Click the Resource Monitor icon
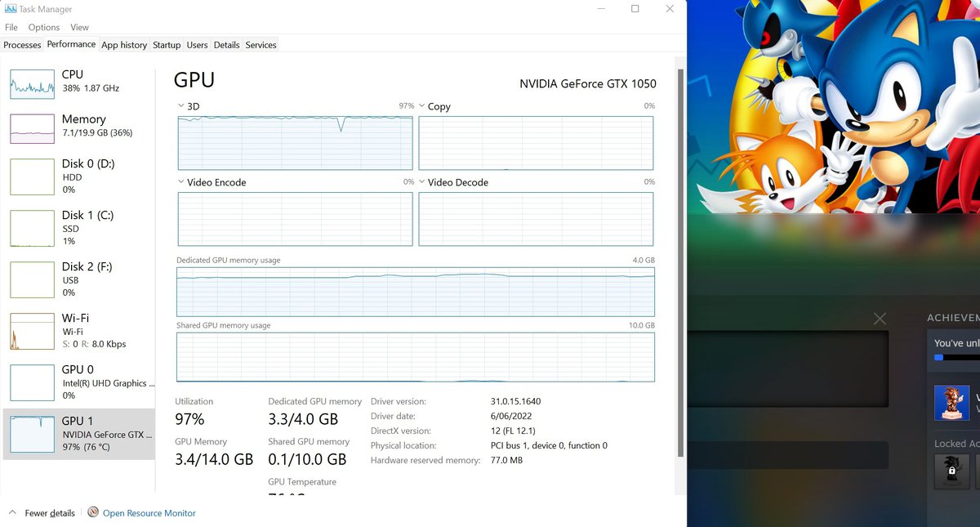980x527 pixels. 93,512
